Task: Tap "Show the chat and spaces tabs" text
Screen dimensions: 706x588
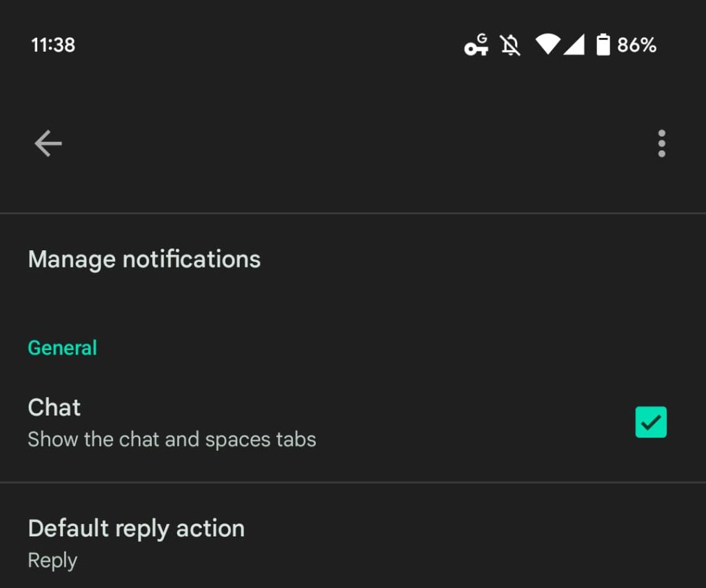Action: (x=172, y=439)
